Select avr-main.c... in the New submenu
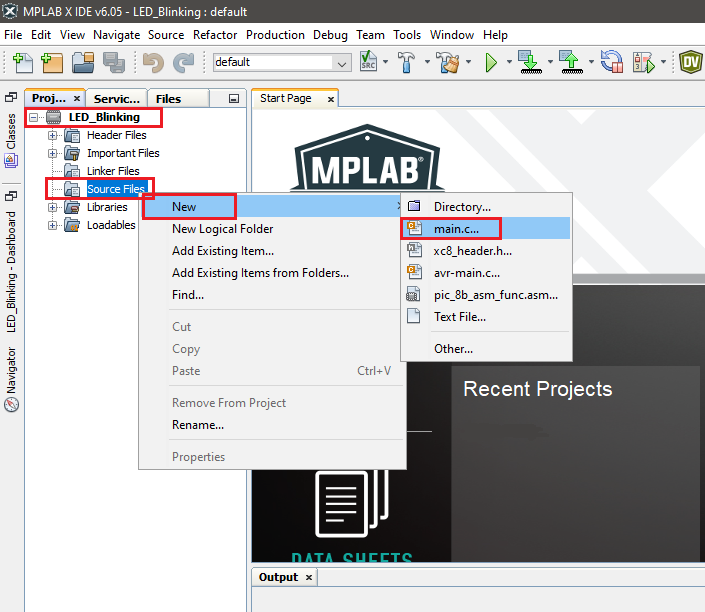This screenshot has height=612, width=705. click(x=486, y=273)
